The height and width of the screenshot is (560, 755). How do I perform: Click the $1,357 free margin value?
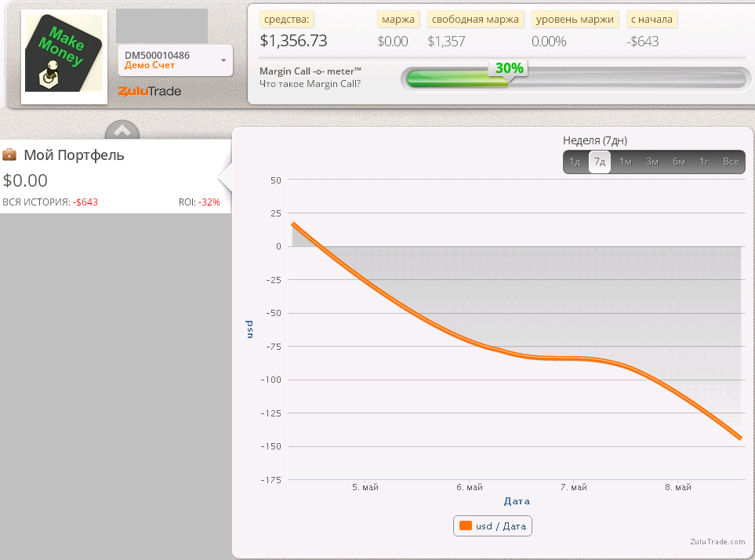446,42
